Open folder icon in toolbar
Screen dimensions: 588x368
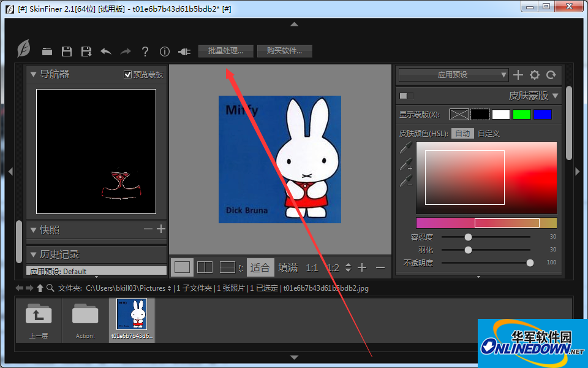pos(47,52)
